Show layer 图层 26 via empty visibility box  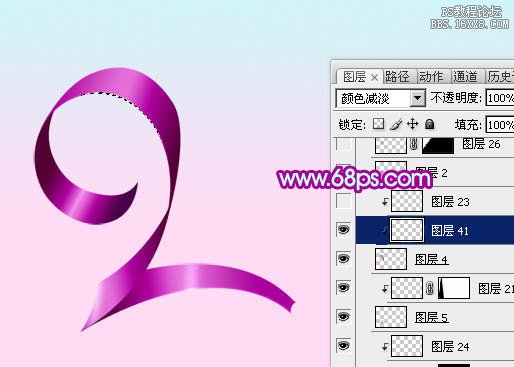pyautogui.click(x=344, y=144)
